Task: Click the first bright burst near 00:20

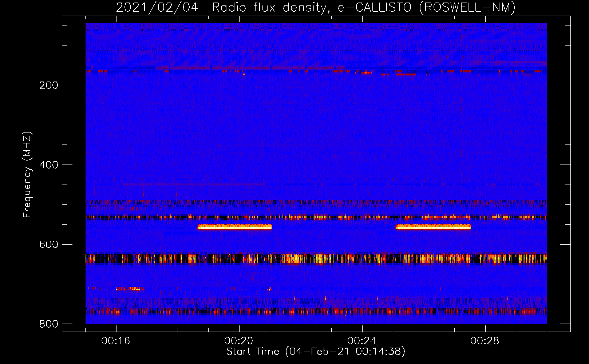Action: coord(235,227)
